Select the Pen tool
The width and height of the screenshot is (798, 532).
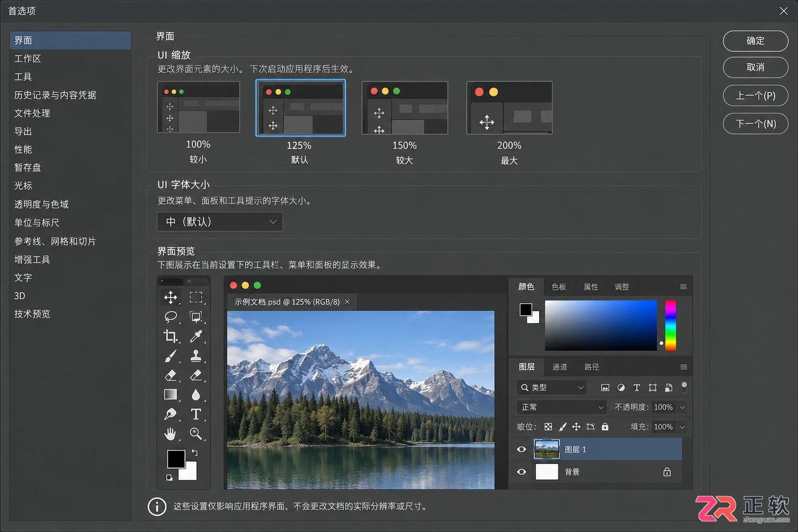(171, 414)
